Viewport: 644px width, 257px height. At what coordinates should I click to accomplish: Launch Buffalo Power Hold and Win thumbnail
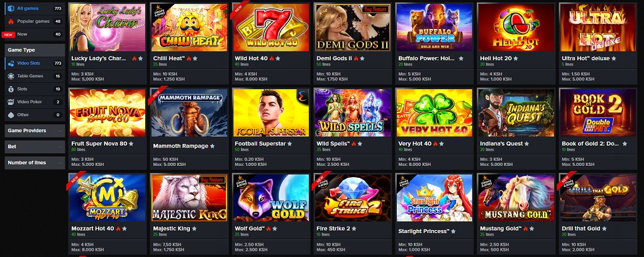coord(434,28)
